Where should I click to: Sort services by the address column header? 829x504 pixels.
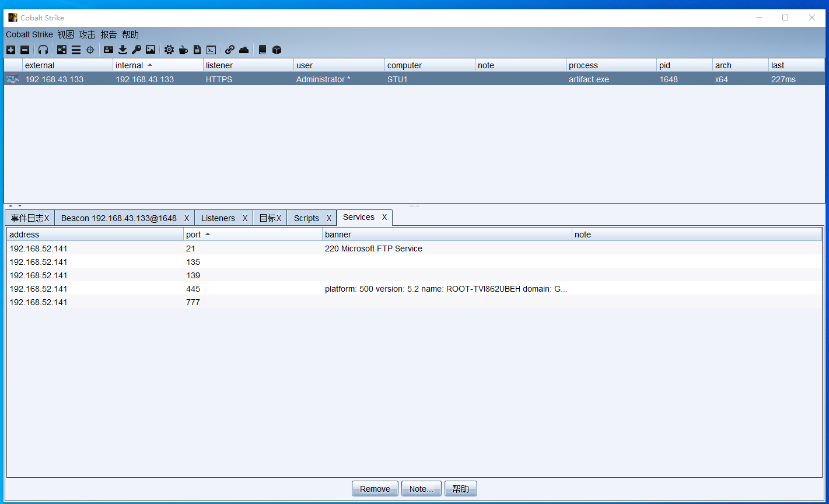95,235
